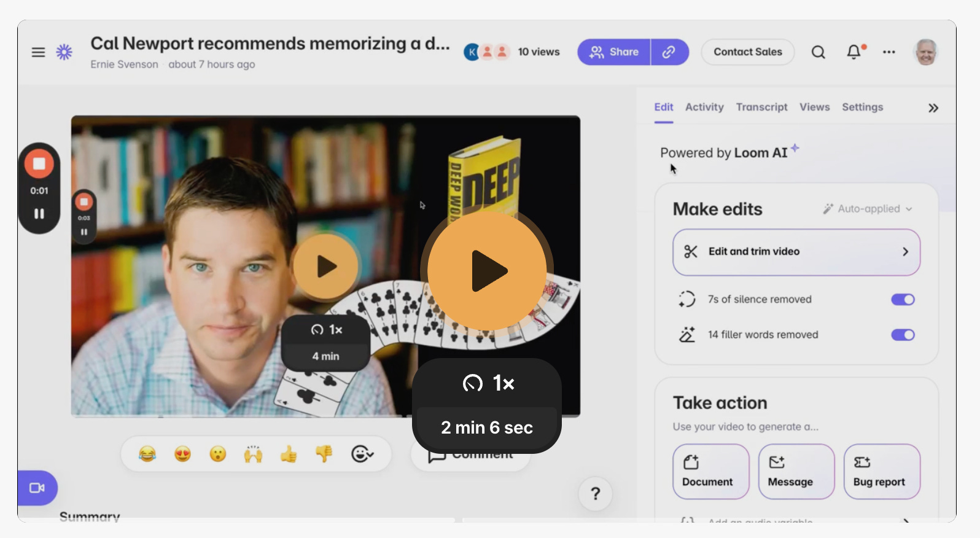Open the add emoji reaction picker
Screen dimensions: 980x538
[362, 454]
